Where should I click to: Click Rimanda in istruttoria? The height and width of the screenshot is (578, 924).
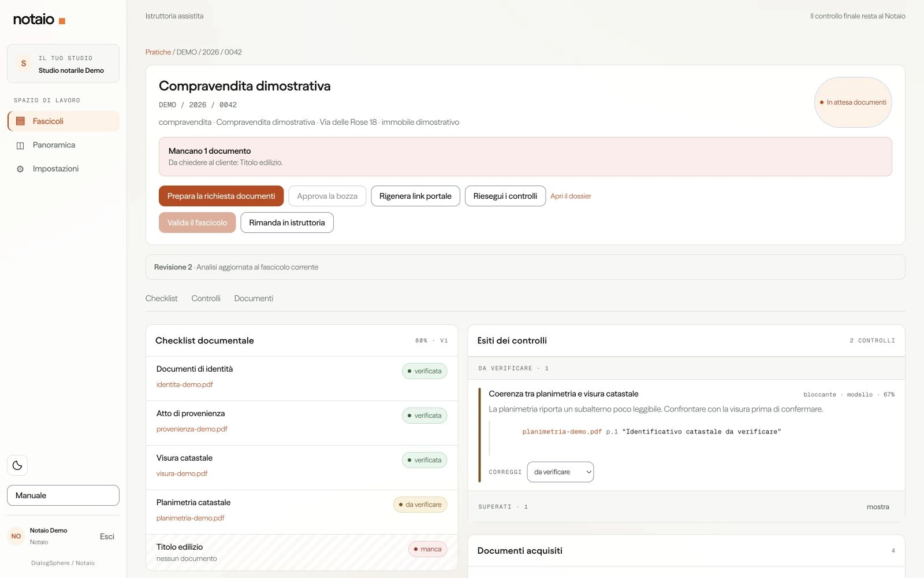click(x=287, y=223)
